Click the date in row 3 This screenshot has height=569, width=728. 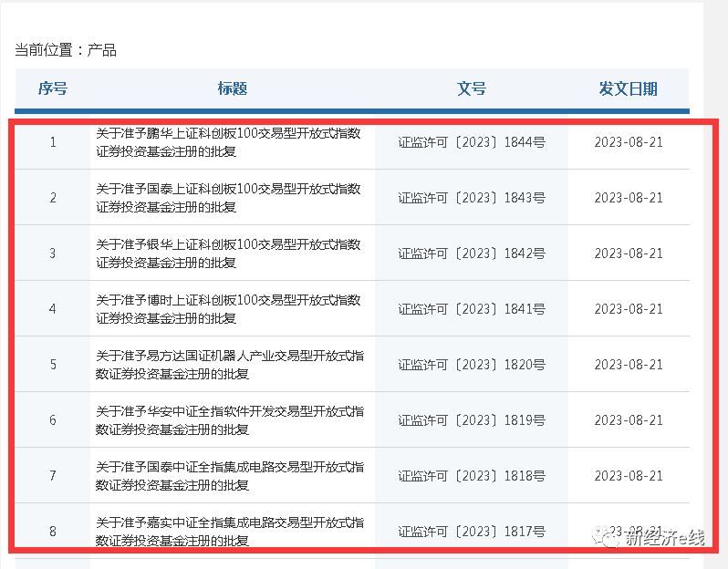pyautogui.click(x=629, y=253)
